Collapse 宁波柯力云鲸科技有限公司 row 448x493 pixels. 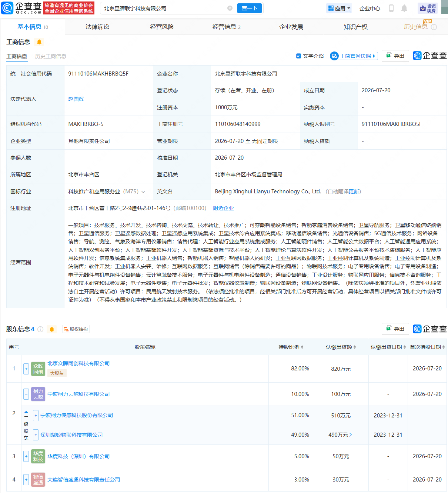click(26, 394)
